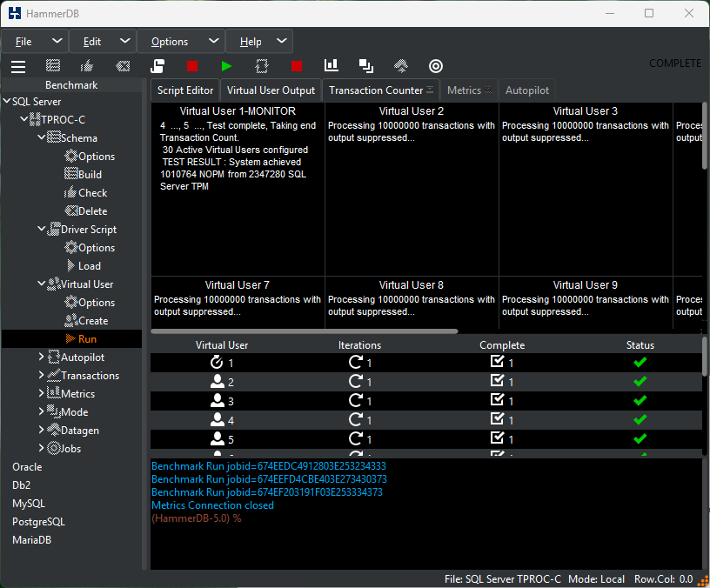Collapse the SQL Server tree node
The width and height of the screenshot is (710, 588).
[x=7, y=101]
